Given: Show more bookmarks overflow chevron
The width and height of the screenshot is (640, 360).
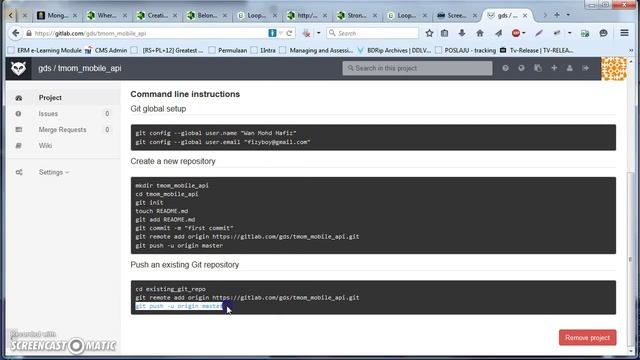Looking at the screenshot, I should pos(631,50).
